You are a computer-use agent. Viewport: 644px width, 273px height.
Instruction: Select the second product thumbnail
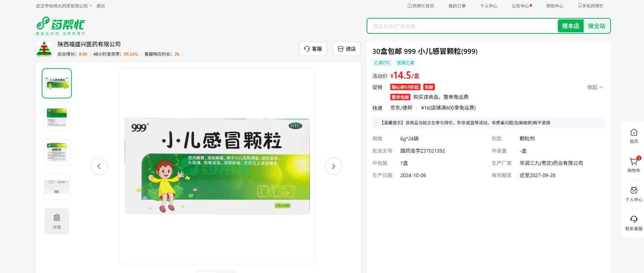pyautogui.click(x=57, y=118)
